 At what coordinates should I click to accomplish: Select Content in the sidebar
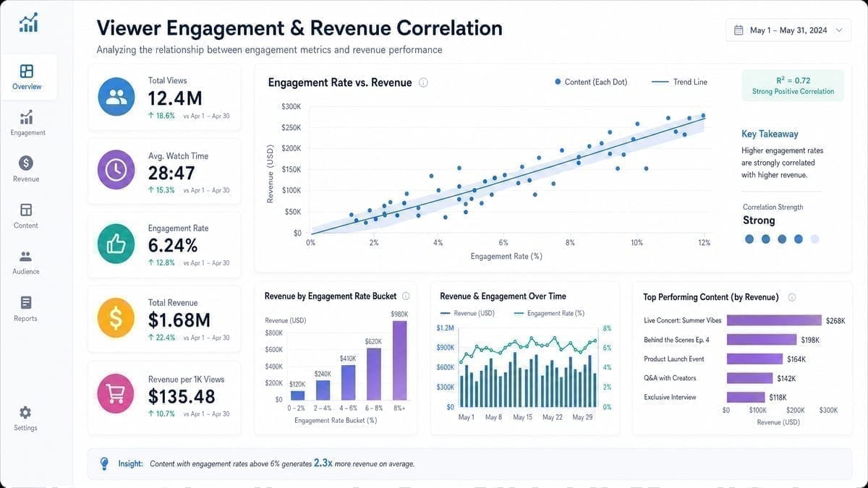(26, 216)
